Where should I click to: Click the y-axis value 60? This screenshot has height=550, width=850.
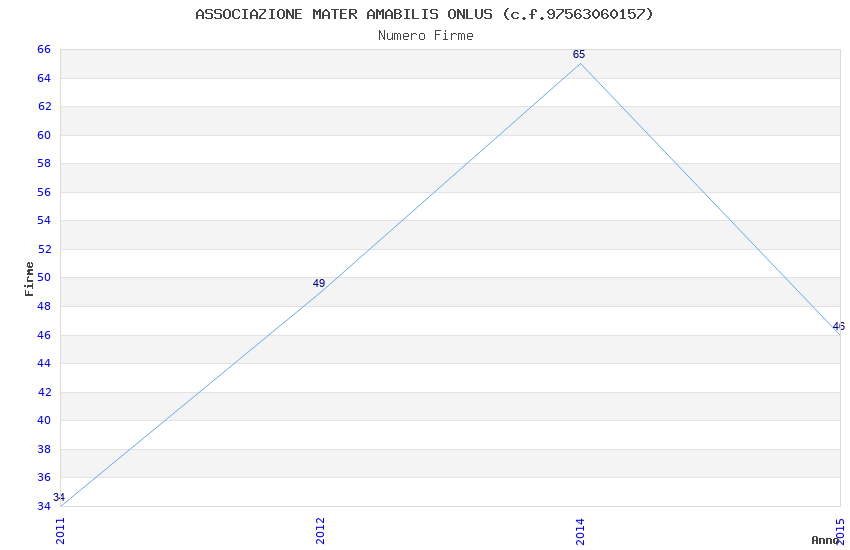[44, 135]
